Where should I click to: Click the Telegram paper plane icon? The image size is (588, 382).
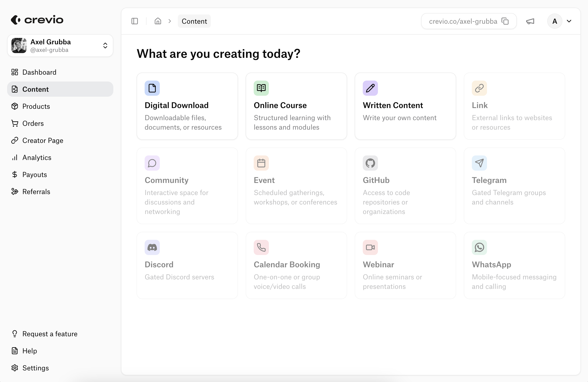pos(479,163)
